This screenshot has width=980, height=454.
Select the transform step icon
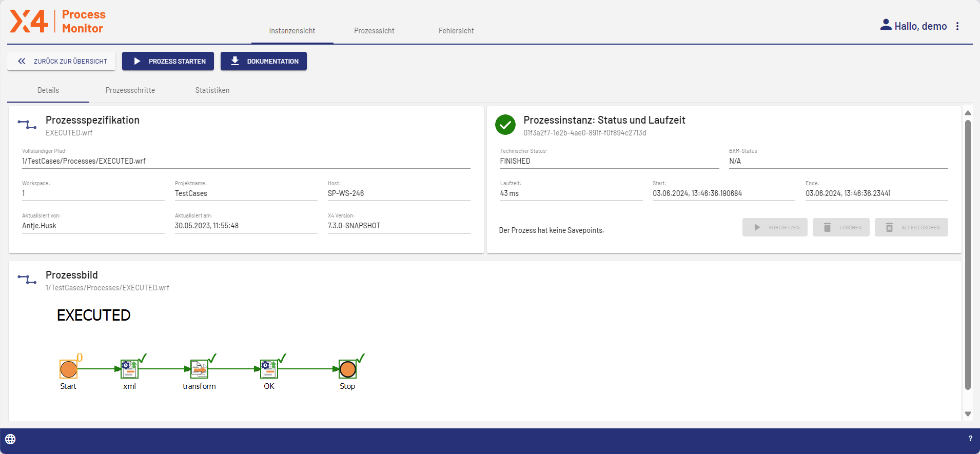(x=199, y=369)
